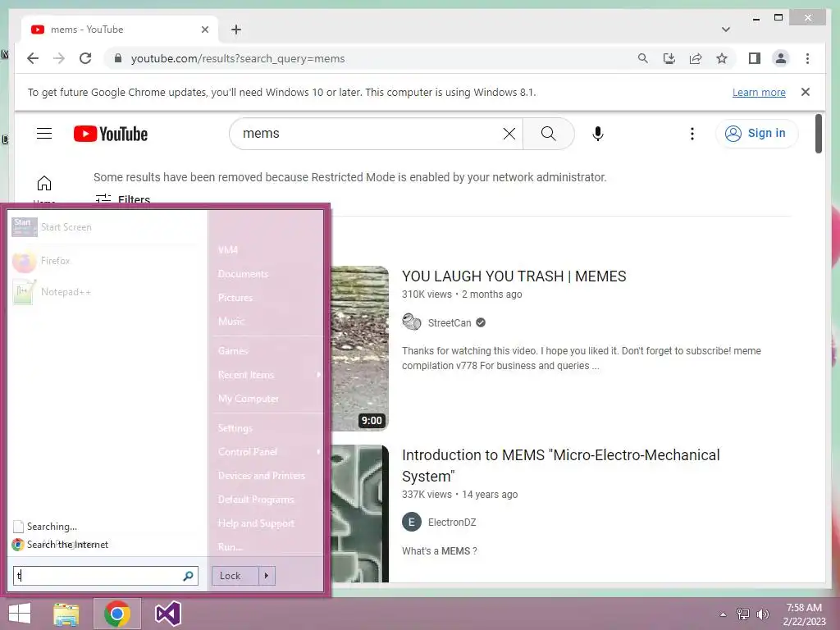Open the video YOU LAUGH YOU TRASH | MEMES
The height and width of the screenshot is (630, 840).
pos(514,276)
